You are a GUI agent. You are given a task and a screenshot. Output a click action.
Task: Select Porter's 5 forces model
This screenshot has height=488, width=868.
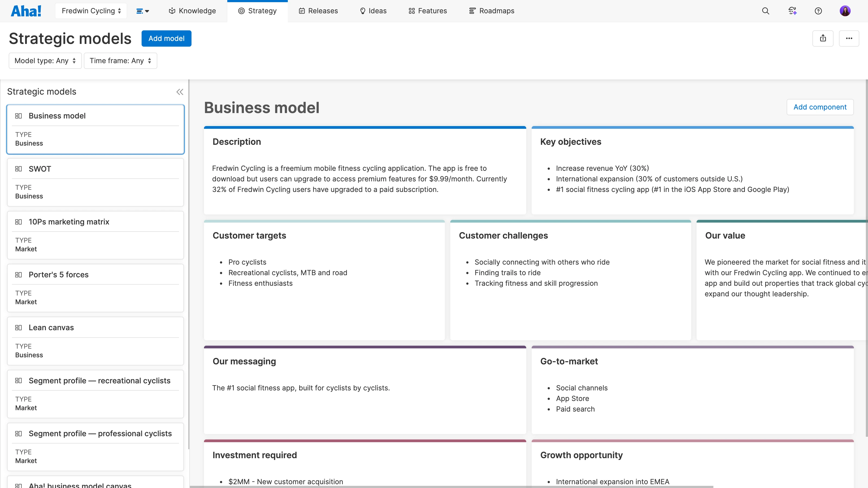[x=95, y=288]
